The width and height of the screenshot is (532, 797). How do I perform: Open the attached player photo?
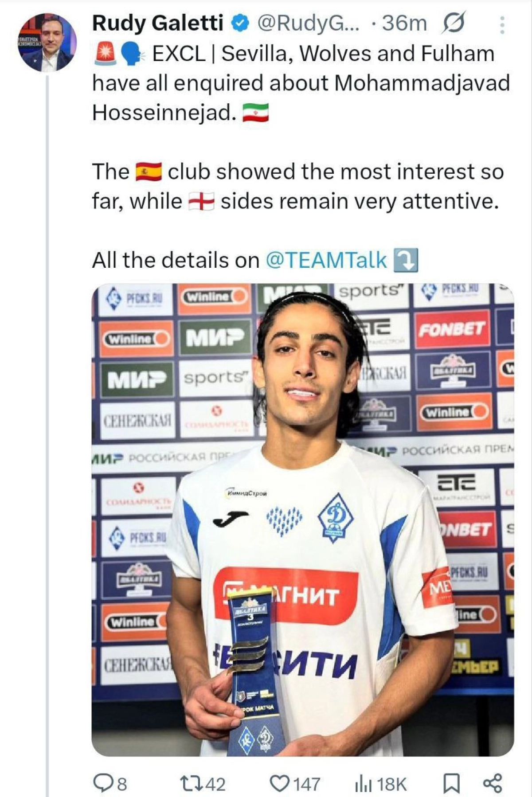point(303,520)
